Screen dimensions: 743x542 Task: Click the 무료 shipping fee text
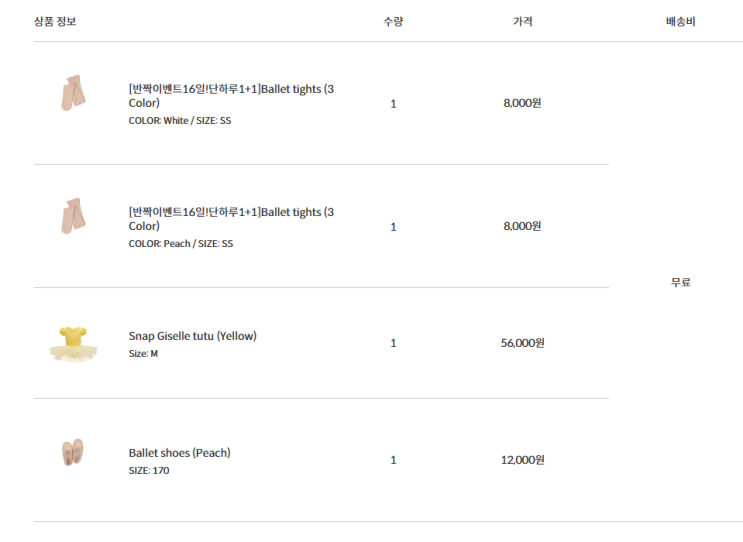tap(680, 282)
